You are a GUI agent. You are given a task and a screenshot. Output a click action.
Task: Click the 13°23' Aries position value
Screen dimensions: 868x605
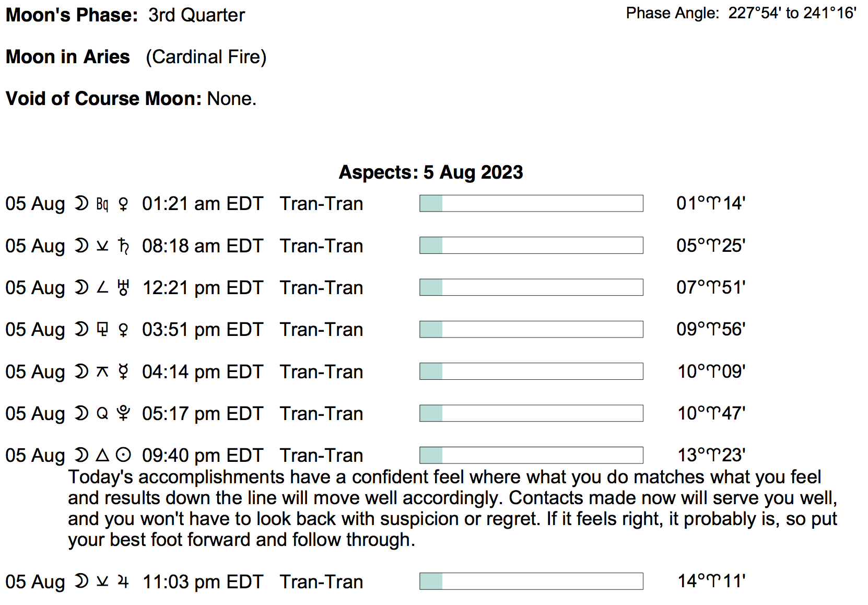(x=711, y=455)
